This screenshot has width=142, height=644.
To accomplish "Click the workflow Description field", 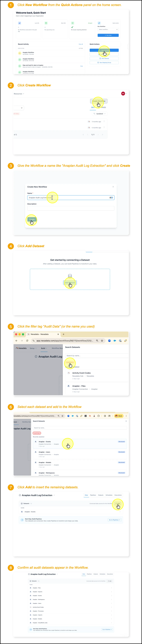I will point(71,208).
